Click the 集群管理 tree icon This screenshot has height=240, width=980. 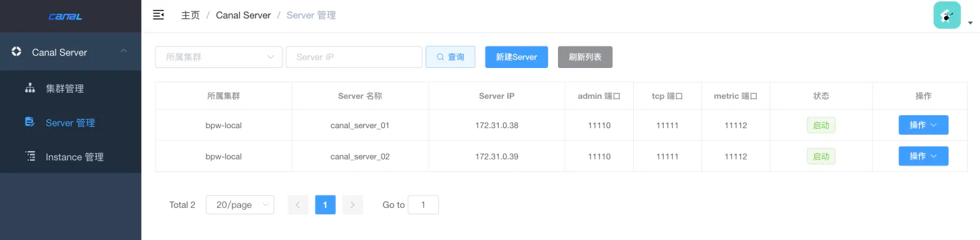[x=29, y=88]
